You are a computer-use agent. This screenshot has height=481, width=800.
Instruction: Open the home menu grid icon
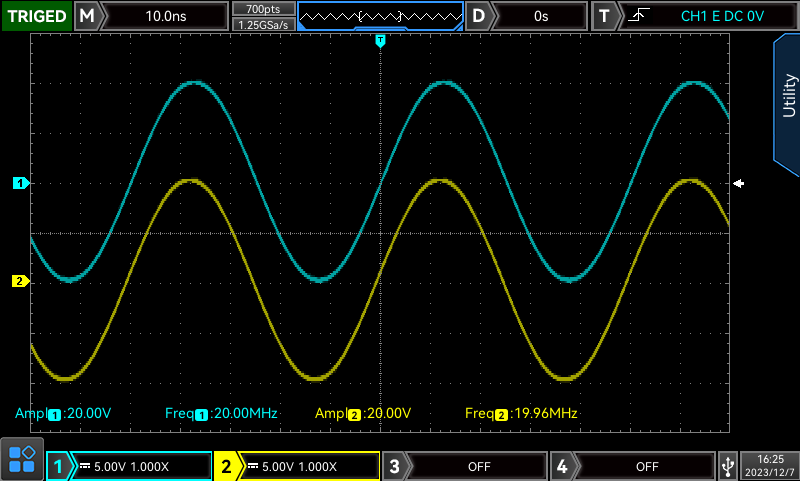[x=22, y=460]
